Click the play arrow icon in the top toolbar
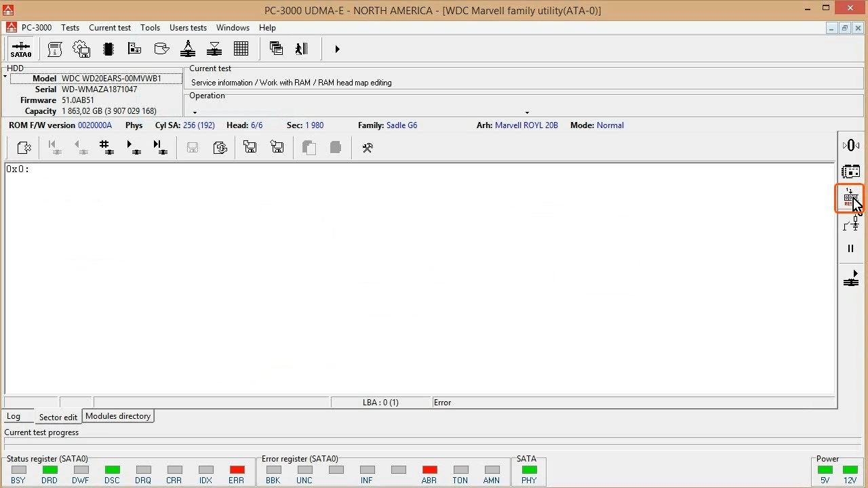This screenshot has width=868, height=488. 337,49
